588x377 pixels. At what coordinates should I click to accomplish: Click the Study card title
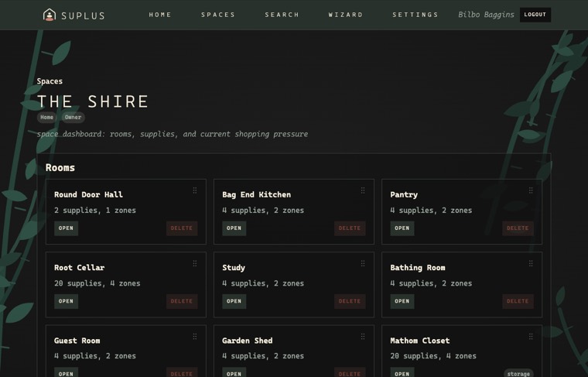tap(233, 268)
